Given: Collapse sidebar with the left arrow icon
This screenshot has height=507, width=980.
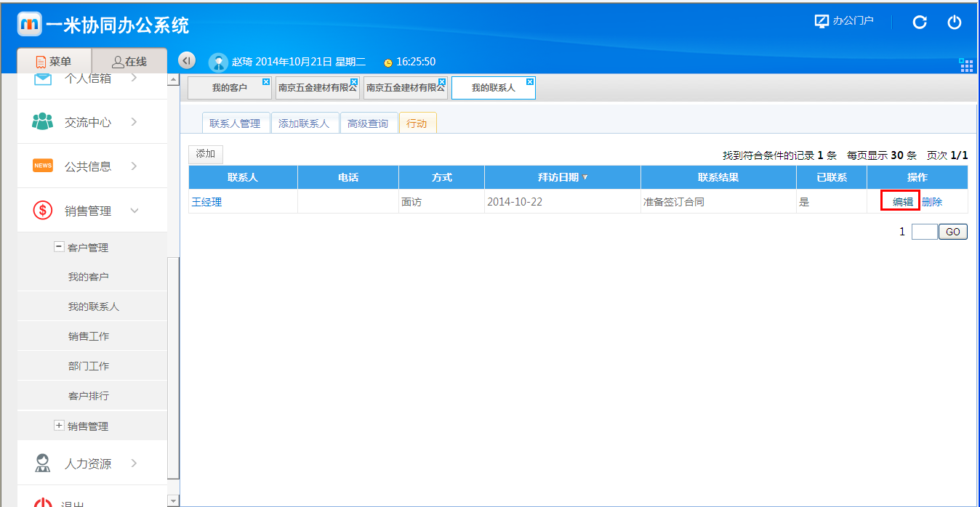Looking at the screenshot, I should point(187,60).
